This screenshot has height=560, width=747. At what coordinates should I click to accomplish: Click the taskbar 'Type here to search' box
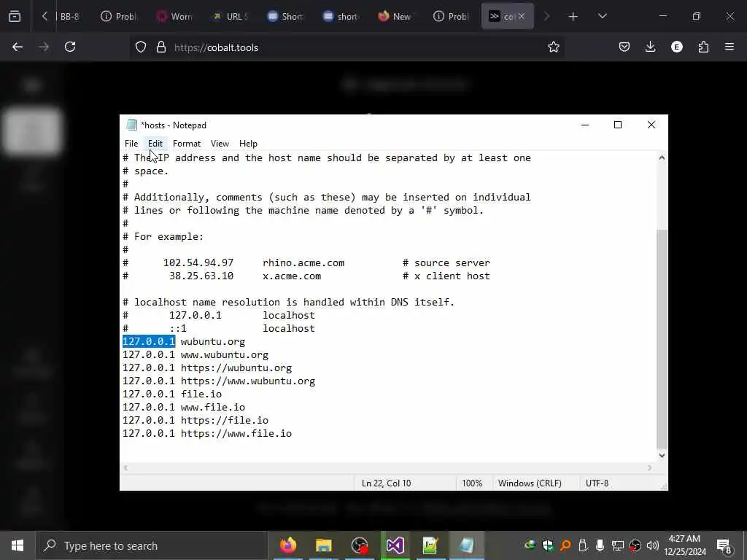tap(152, 545)
